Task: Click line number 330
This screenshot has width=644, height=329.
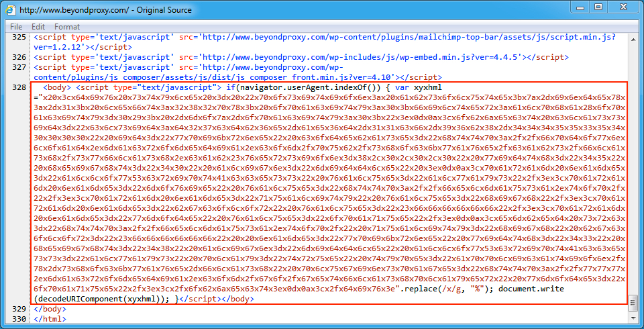Action: [18, 319]
